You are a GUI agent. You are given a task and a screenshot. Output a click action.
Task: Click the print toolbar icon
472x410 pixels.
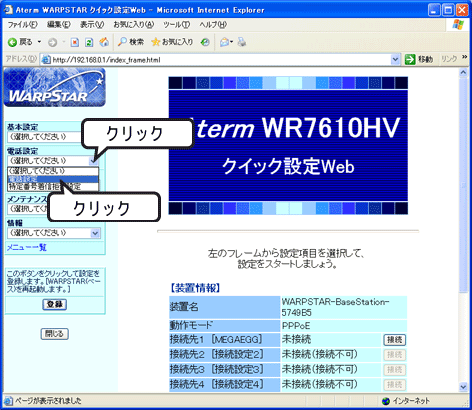pyautogui.click(x=242, y=42)
